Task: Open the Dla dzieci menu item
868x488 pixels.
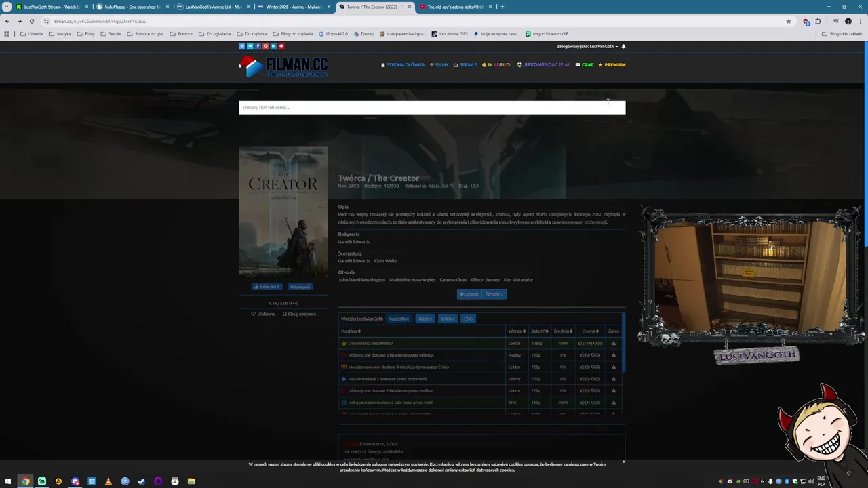Action: coord(496,65)
